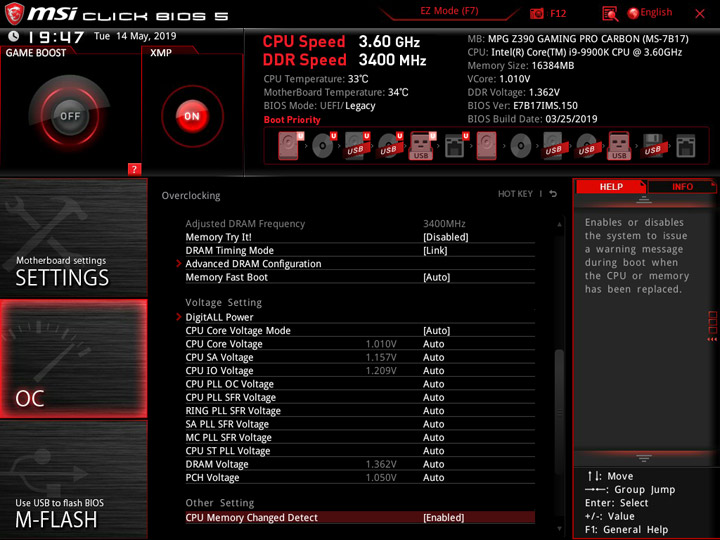Screen dimensions: 720x540
Task: Switch to EZ Mode (F7)
Action: [449, 11]
